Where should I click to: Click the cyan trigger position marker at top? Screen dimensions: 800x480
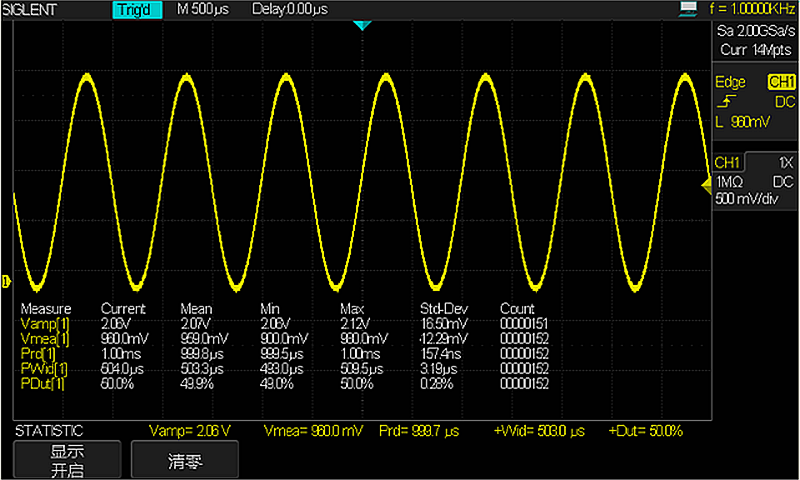tap(363, 25)
